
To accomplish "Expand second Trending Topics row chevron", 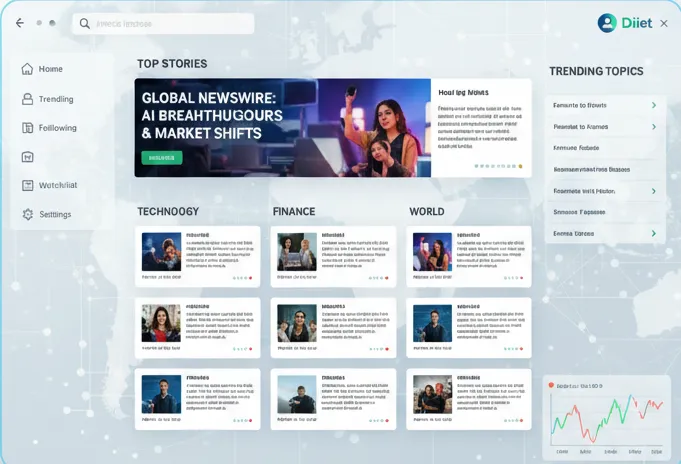I will coord(654,126).
